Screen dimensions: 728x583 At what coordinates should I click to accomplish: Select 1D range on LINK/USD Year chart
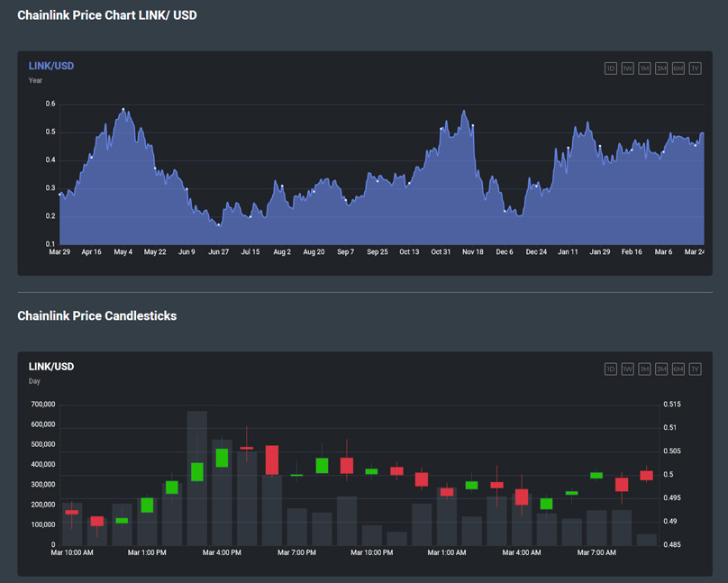point(611,68)
